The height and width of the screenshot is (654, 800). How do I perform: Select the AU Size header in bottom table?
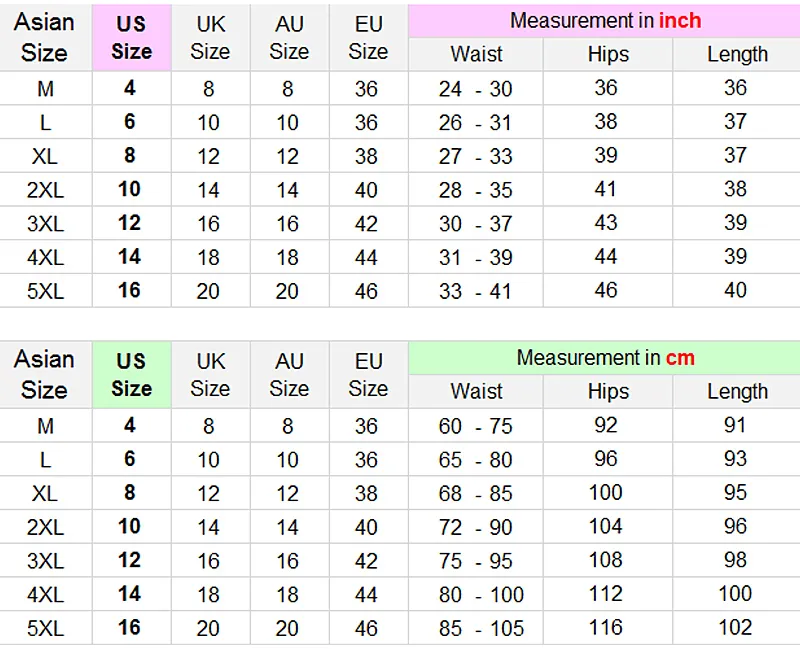click(x=289, y=375)
